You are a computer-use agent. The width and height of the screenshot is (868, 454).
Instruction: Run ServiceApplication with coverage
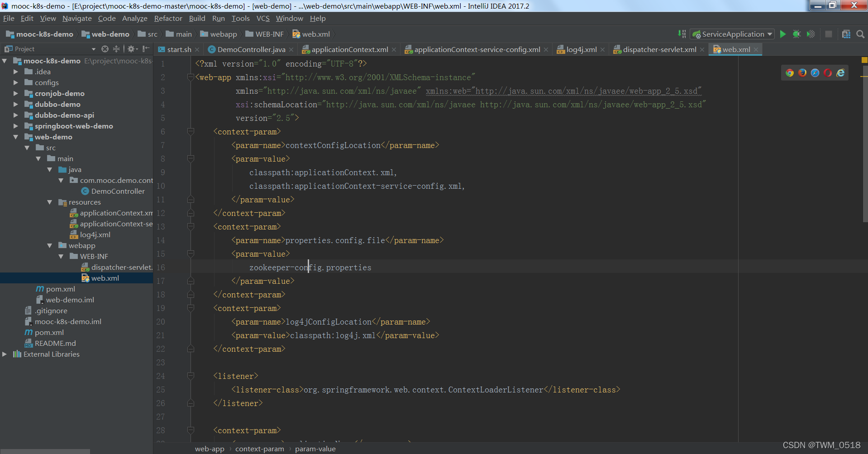pyautogui.click(x=811, y=34)
